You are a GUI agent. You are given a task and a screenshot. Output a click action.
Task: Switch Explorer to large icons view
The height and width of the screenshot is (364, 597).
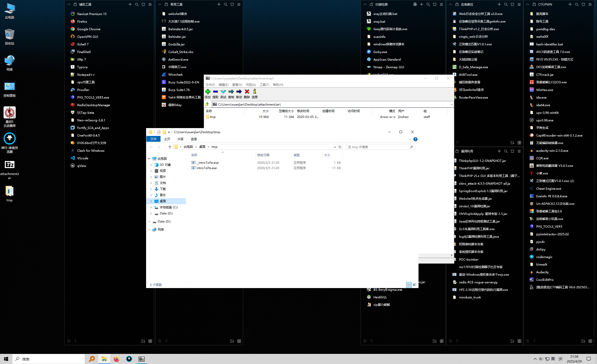point(414,285)
